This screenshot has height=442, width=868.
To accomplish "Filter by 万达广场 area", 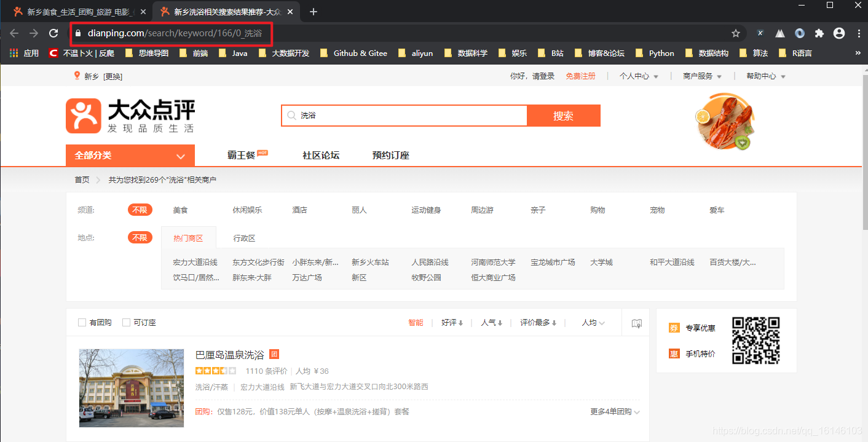I will [307, 278].
